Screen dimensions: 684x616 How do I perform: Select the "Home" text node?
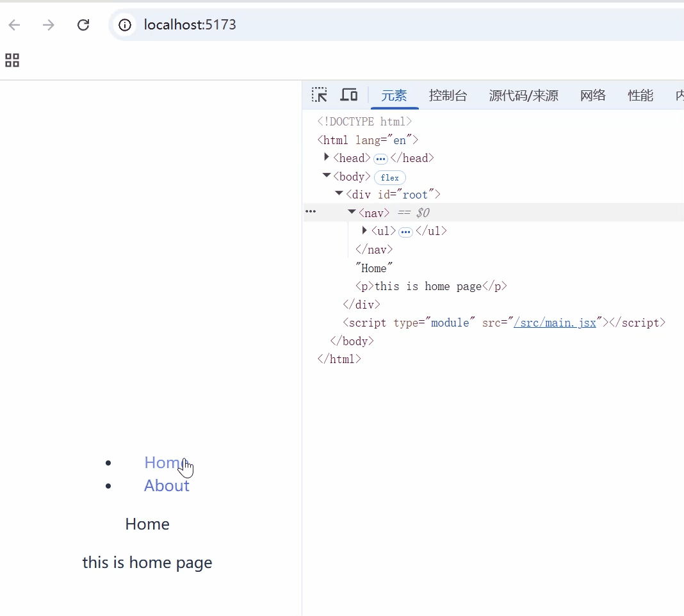point(374,268)
